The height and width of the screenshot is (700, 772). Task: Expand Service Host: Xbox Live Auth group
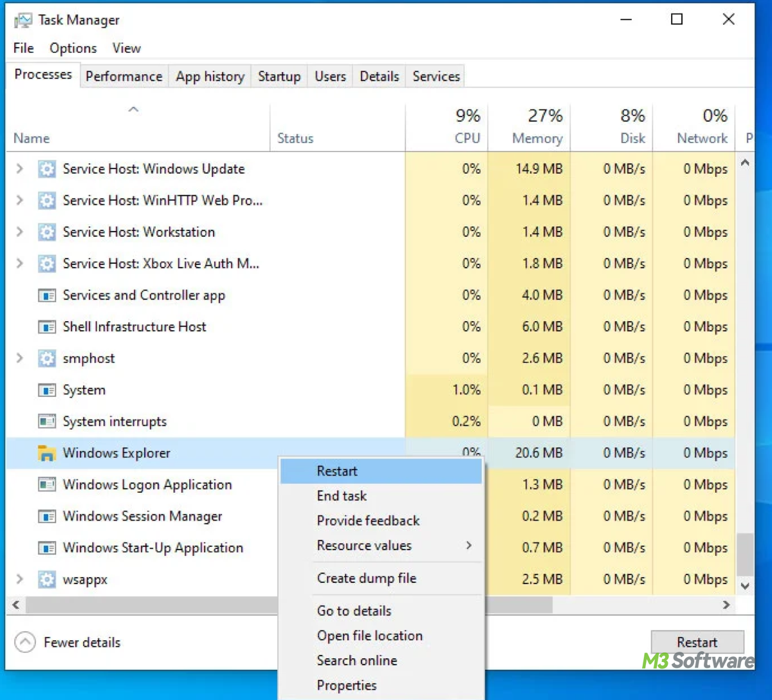pyautogui.click(x=20, y=263)
